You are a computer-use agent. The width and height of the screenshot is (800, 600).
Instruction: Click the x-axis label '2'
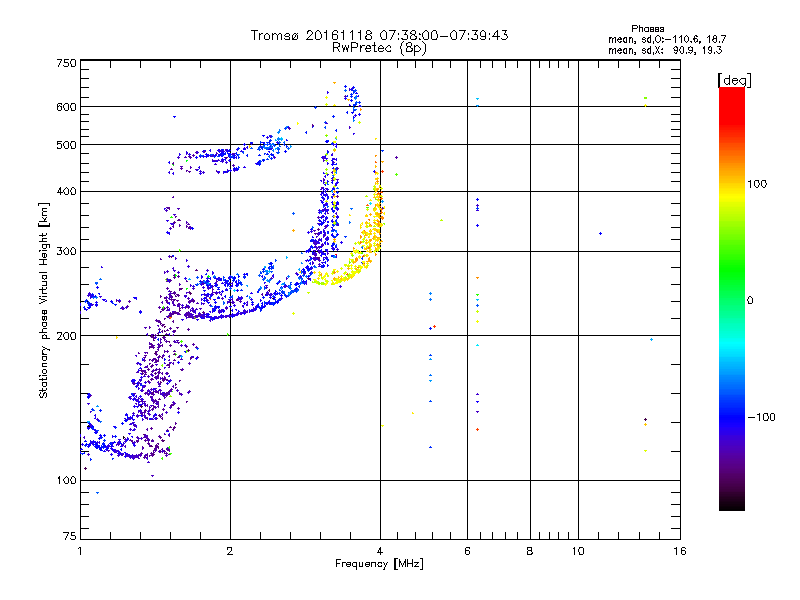click(x=230, y=551)
